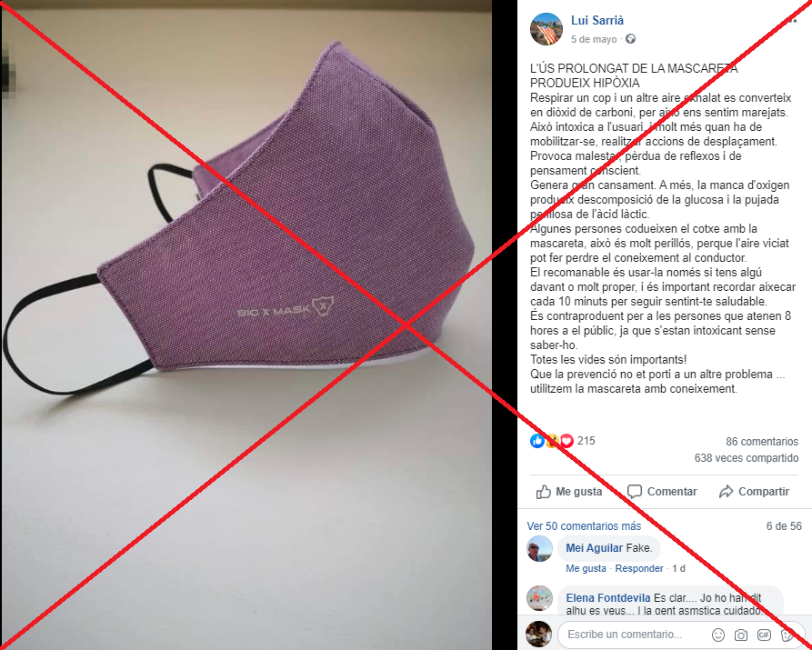Image resolution: width=812 pixels, height=650 pixels.
Task: Open the GIF picker icon
Action: coord(764,635)
